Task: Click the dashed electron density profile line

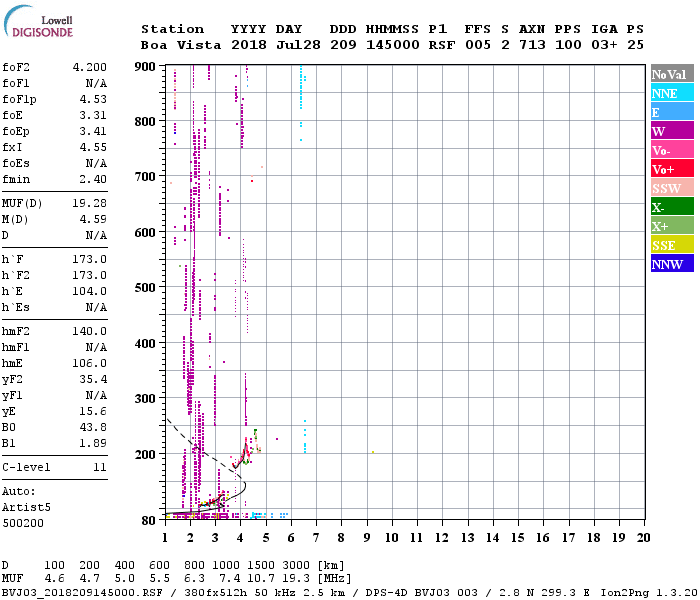Action: tap(201, 450)
